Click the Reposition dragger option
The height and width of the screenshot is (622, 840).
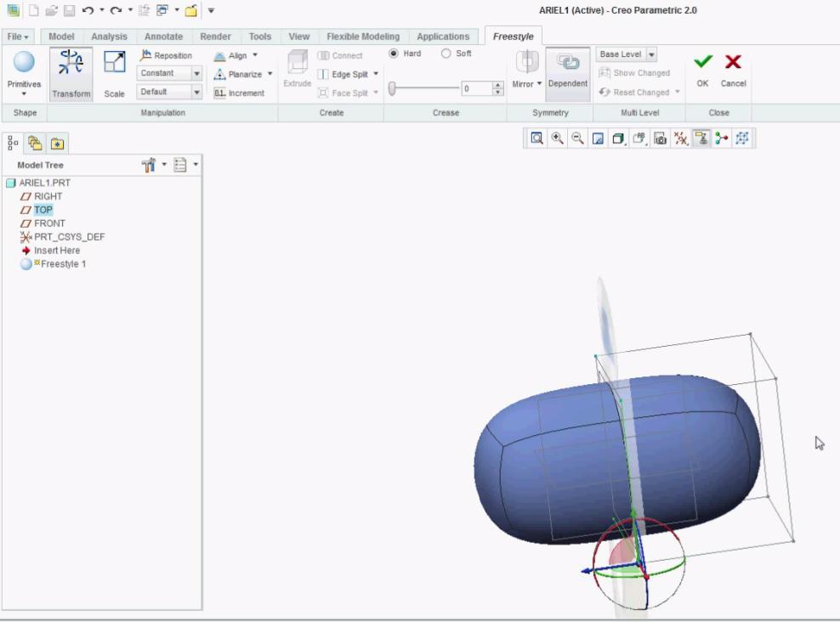[166, 55]
